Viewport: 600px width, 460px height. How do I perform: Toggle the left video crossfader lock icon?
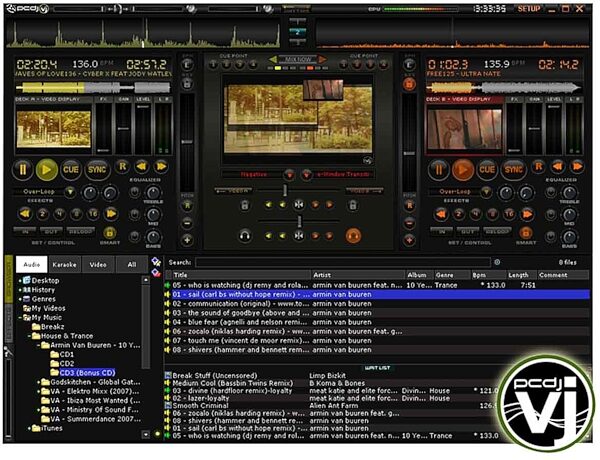pos(245,206)
